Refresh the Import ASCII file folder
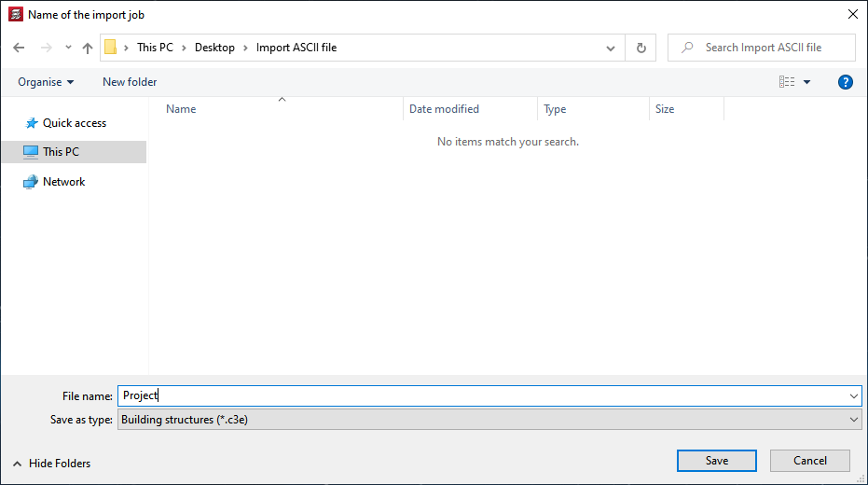Screen dimensions: 868x485 click(x=641, y=48)
